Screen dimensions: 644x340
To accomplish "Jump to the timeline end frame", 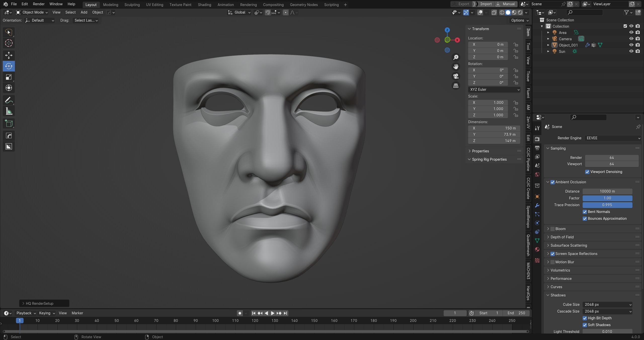I will click(285, 313).
